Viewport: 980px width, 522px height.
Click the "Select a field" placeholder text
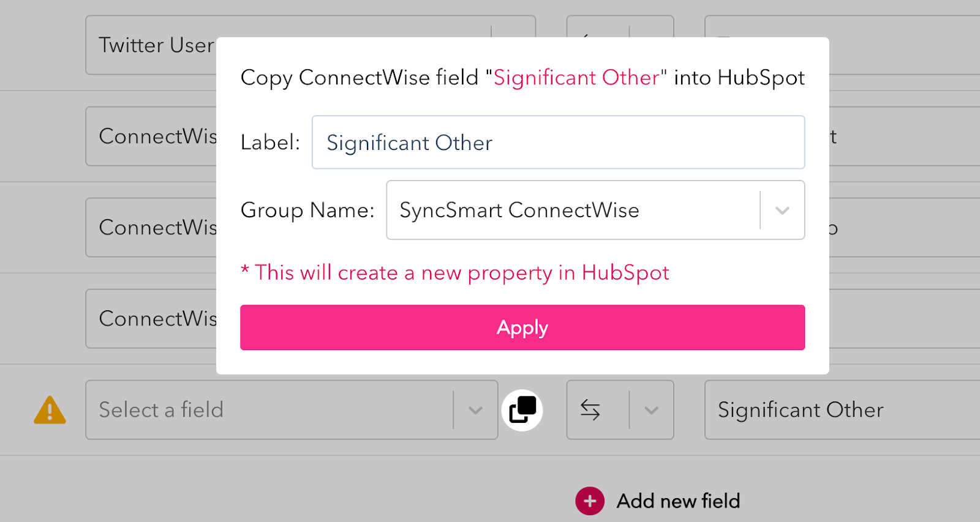[x=161, y=410]
